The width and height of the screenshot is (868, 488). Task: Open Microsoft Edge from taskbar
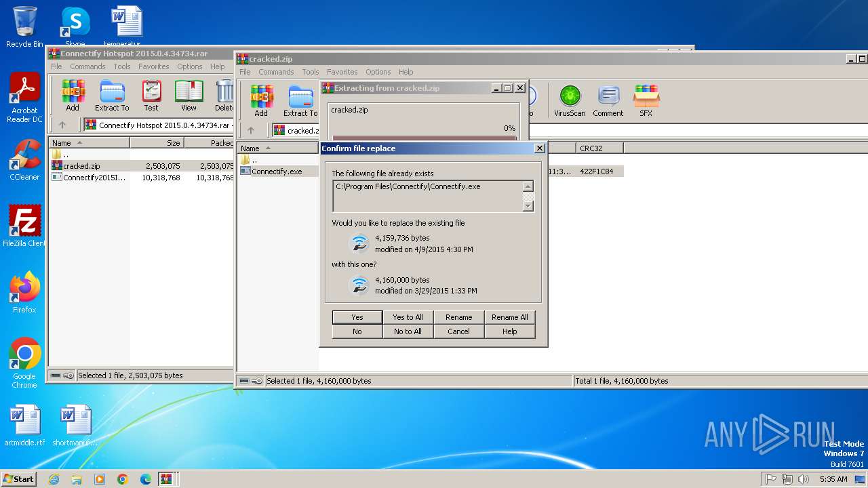point(145,479)
